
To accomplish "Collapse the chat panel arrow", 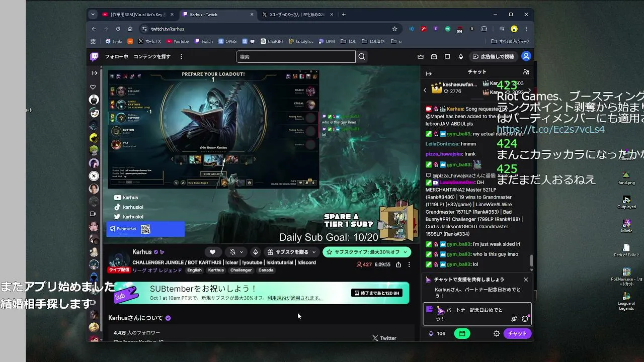I will 429,73.
